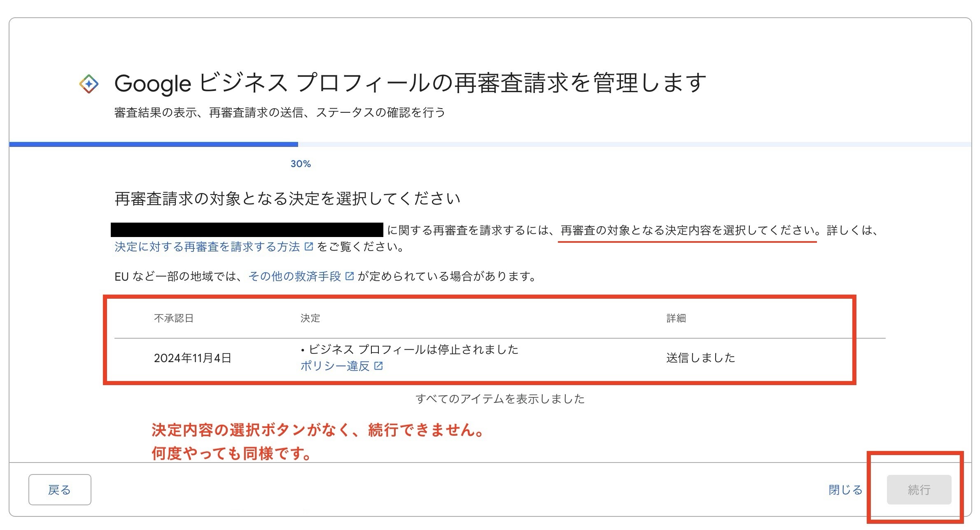This screenshot has width=980, height=530.
Task: Click the 30% progress bar indicator
Action: coord(300,163)
